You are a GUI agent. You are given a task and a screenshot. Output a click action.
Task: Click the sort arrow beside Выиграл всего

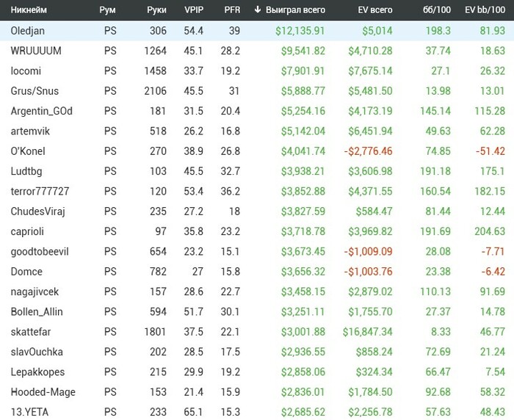pos(257,10)
